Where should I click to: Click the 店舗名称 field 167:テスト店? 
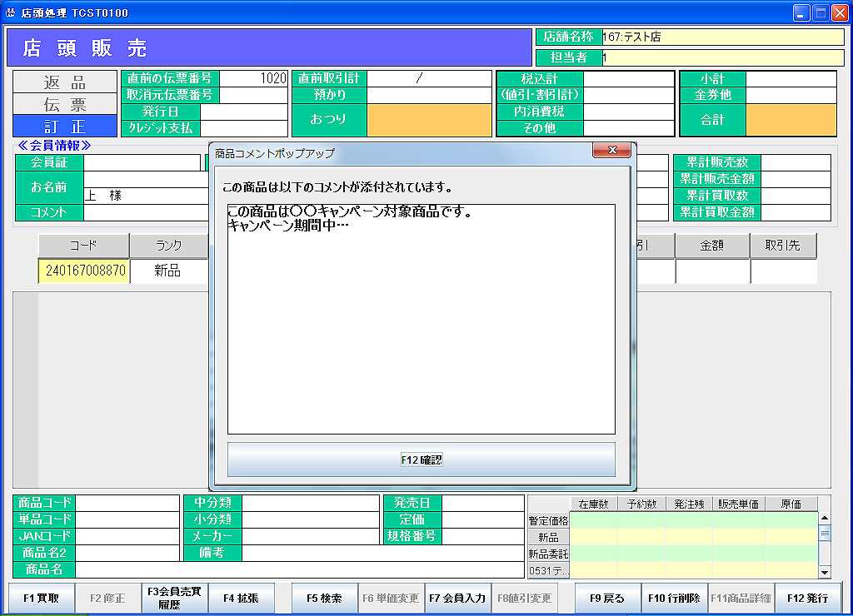[723, 37]
